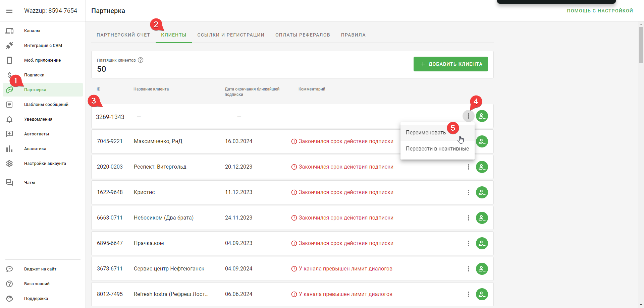The width and height of the screenshot is (644, 308).
Task: Open Правила tab
Action: click(354, 35)
